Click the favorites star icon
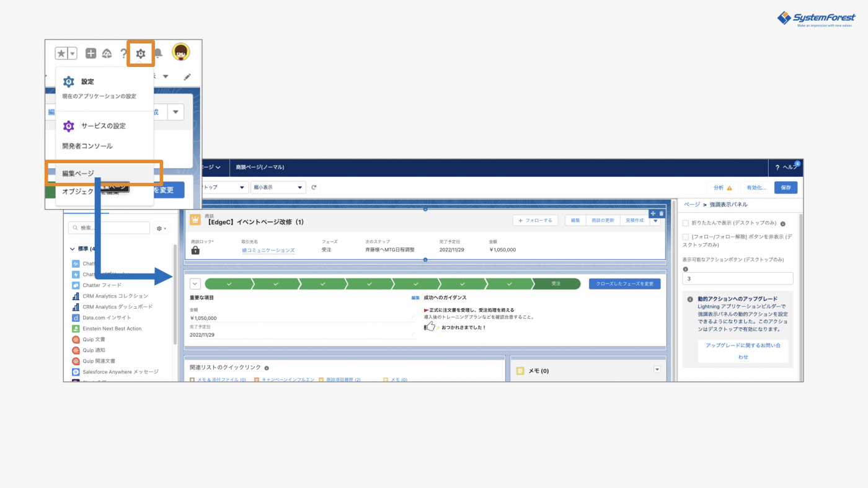Image resolution: width=868 pixels, height=488 pixels. coord(61,53)
